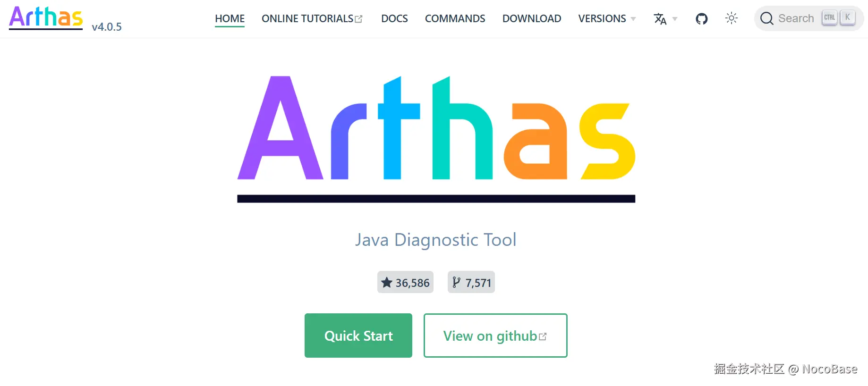
Task: Click the star count badge 36,586
Action: tap(405, 282)
